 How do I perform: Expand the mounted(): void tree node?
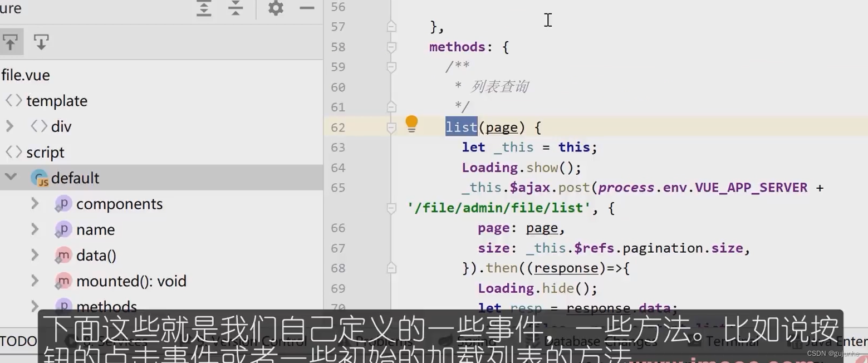(x=35, y=281)
